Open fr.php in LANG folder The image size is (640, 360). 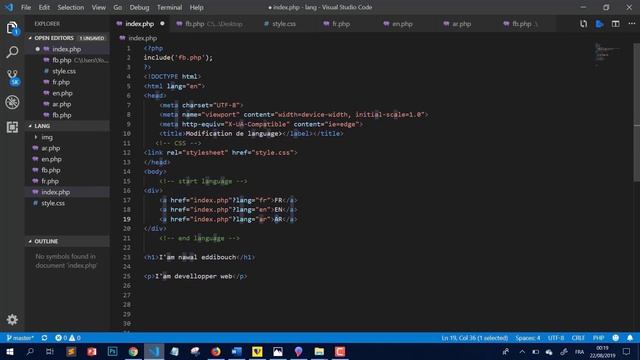pyautogui.click(x=50, y=181)
